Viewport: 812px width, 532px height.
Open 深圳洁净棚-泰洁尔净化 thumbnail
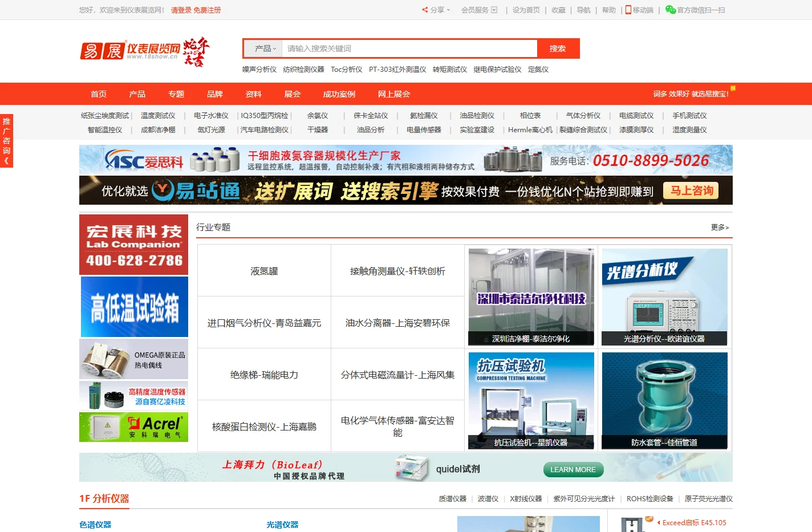click(x=531, y=297)
